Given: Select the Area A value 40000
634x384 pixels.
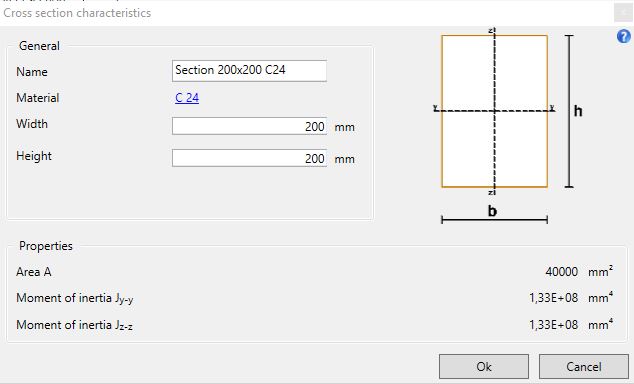Looking at the screenshot, I should click(x=562, y=272).
